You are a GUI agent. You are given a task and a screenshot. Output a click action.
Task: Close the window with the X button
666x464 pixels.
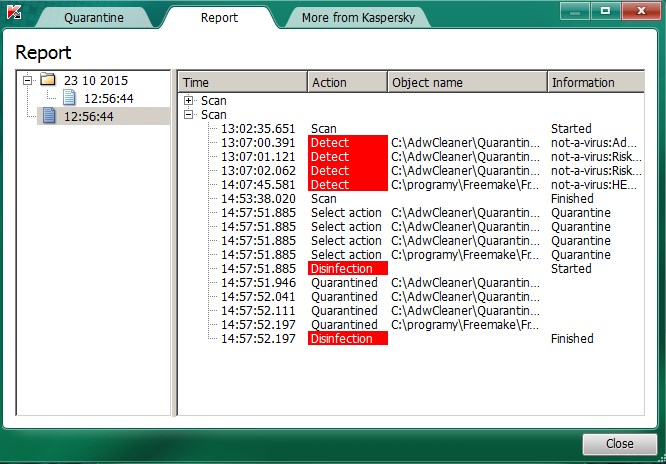click(x=641, y=11)
